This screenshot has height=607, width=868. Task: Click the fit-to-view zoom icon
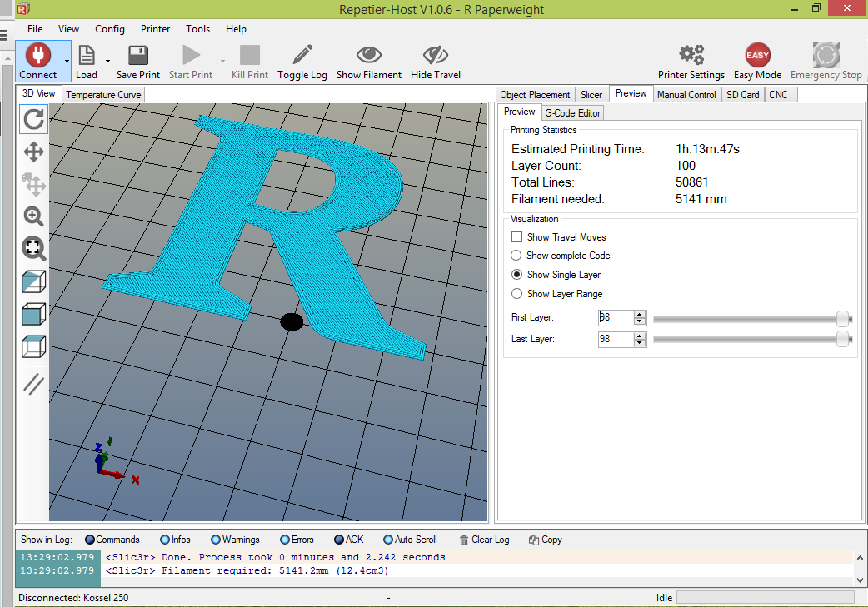coord(34,248)
